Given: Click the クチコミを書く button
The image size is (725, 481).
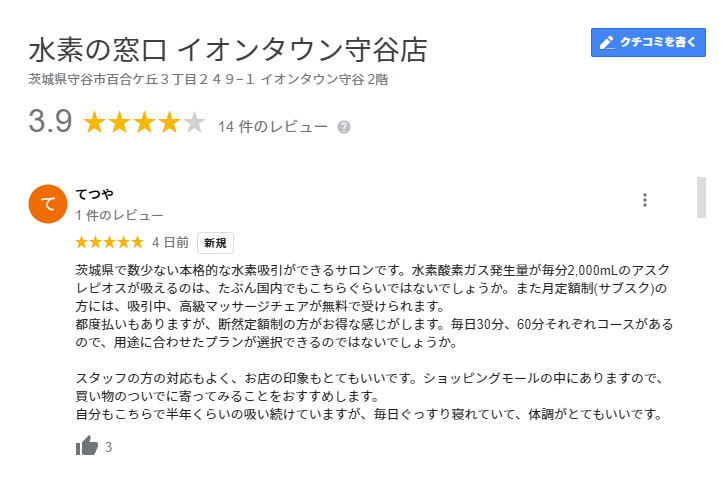Looking at the screenshot, I should coord(648,43).
